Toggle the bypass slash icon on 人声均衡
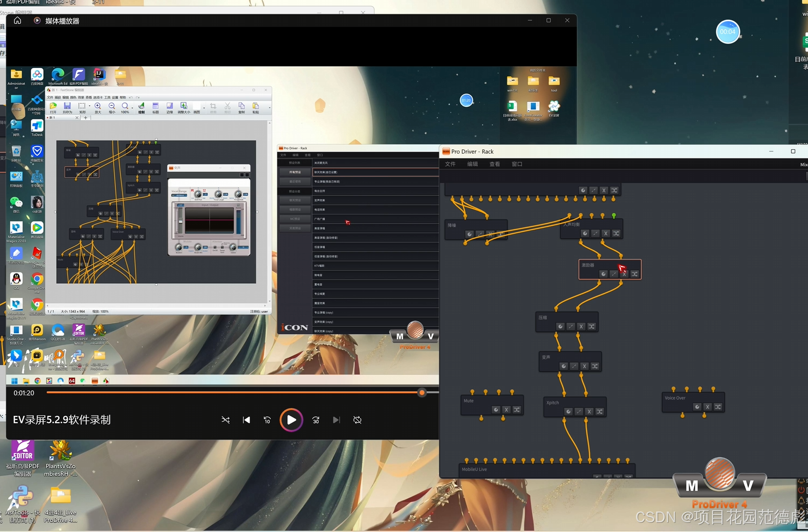 596,233
